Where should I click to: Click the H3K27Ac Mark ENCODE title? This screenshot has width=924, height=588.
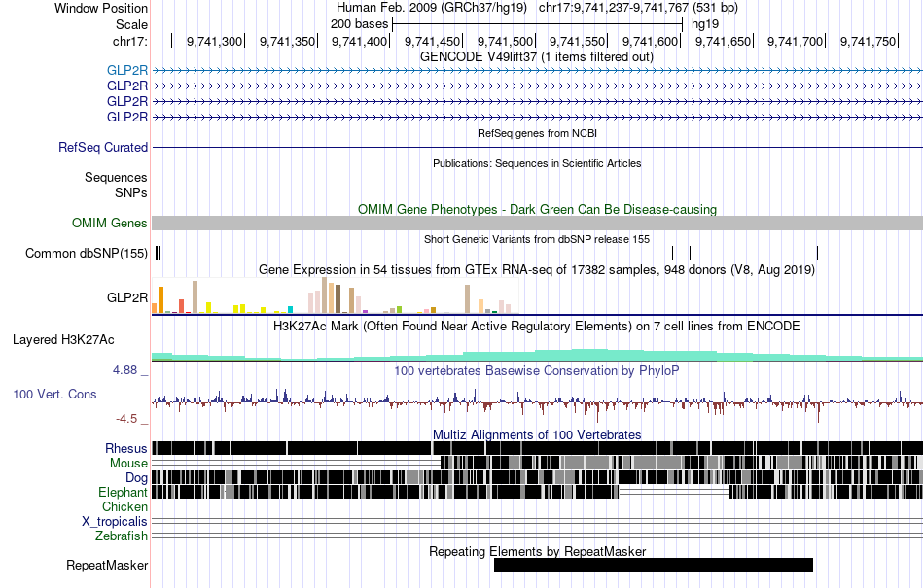[537, 327]
